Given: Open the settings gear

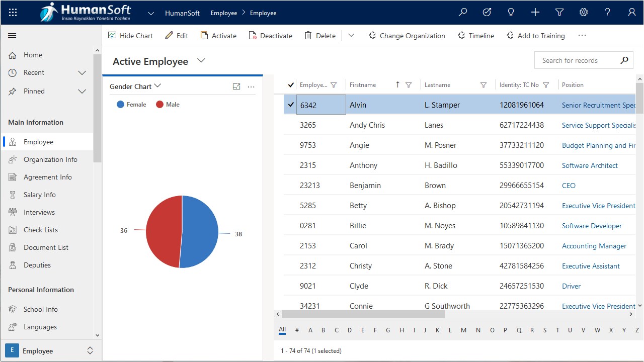Looking at the screenshot, I should 584,13.
